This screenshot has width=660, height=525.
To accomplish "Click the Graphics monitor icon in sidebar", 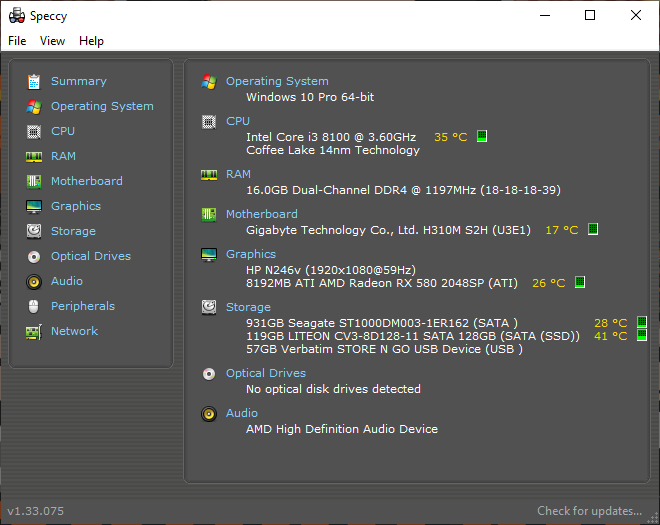I will point(34,206).
